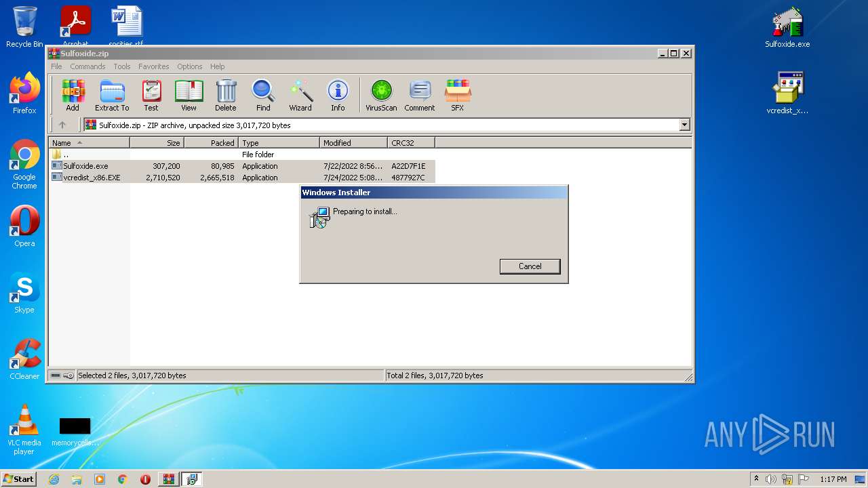Select the Opera desktop shortcut
Screen dimensions: 868x488
click(x=24, y=226)
